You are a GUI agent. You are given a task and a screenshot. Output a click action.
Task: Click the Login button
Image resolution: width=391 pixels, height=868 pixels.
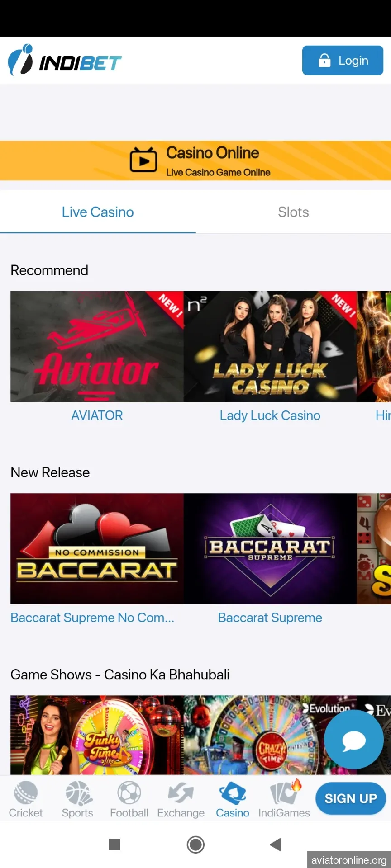(x=343, y=60)
